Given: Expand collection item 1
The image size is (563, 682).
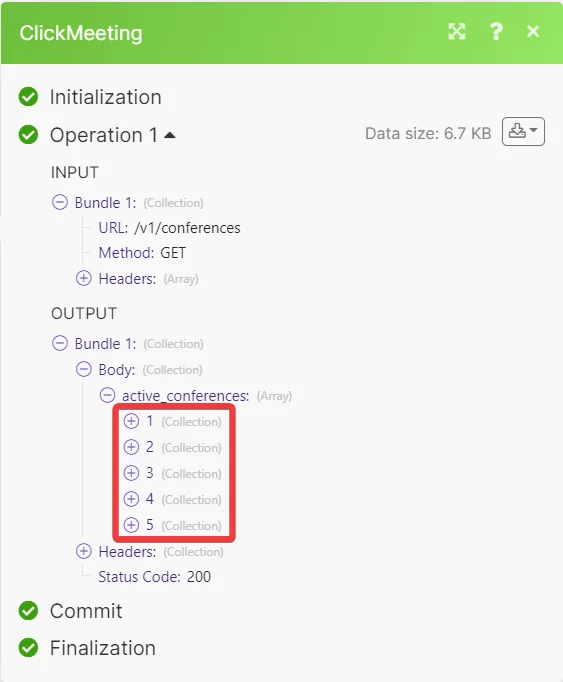Looking at the screenshot, I should point(131,421).
